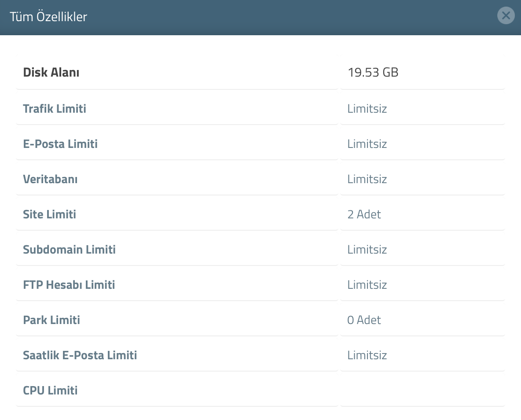
Task: Select the Veritabanı row label
Action: tap(50, 179)
